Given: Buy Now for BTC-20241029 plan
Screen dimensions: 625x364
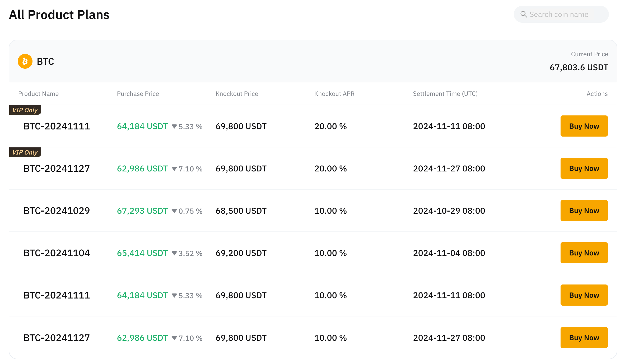Looking at the screenshot, I should [x=584, y=211].
